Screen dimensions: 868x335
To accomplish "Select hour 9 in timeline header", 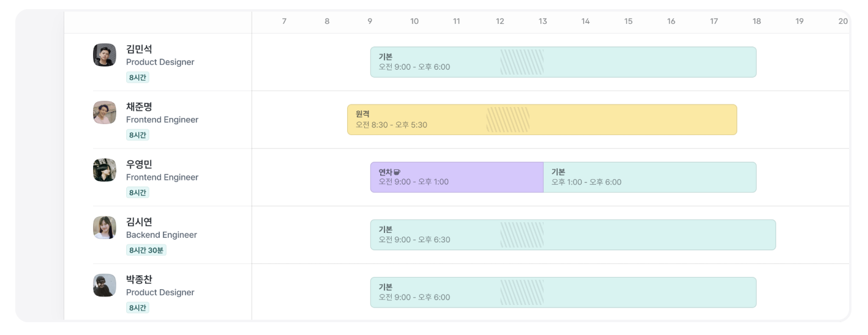I will 370,21.
